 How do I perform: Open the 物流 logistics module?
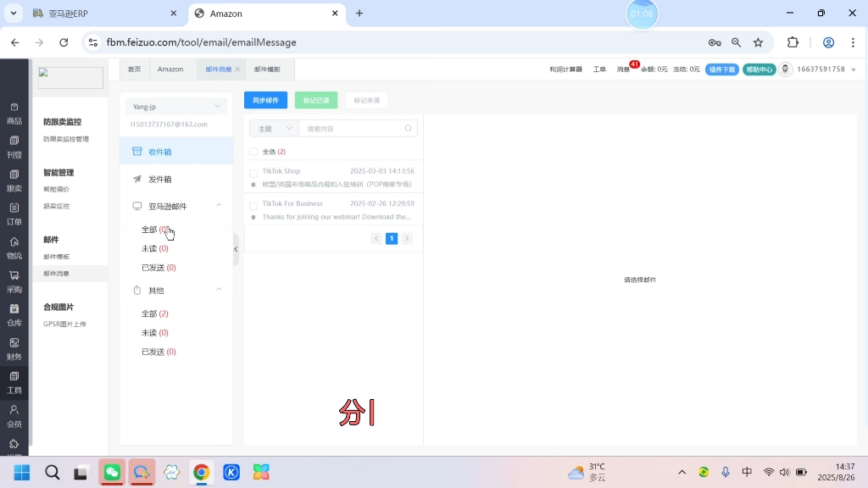(x=14, y=248)
